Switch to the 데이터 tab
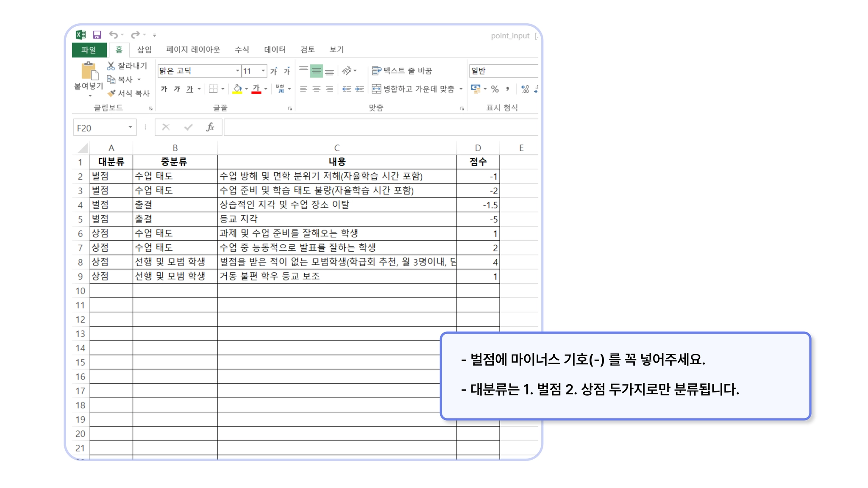The width and height of the screenshot is (868, 488). [x=275, y=50]
